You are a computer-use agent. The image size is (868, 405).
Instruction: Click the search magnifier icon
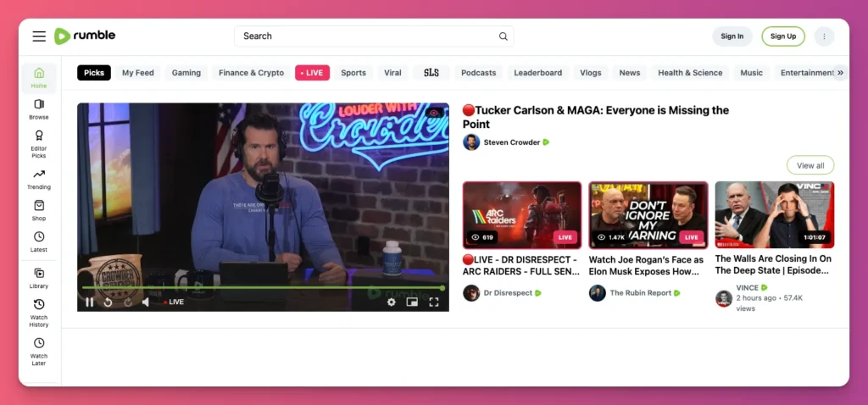click(503, 36)
